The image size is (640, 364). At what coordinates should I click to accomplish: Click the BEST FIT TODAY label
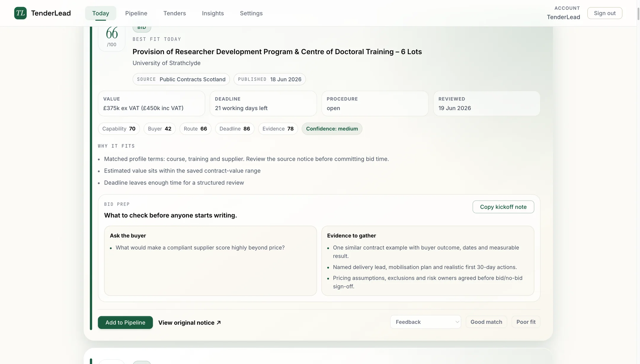(x=157, y=39)
